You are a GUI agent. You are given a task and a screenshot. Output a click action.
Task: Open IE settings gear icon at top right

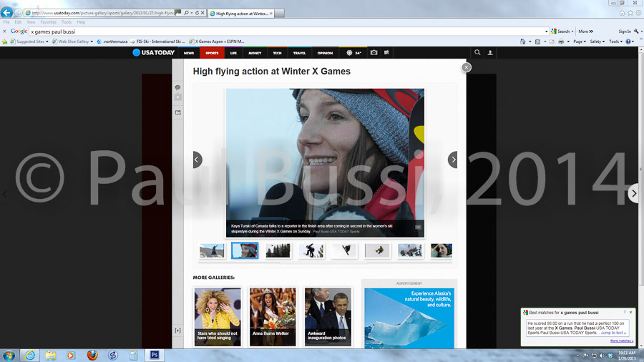639,13
